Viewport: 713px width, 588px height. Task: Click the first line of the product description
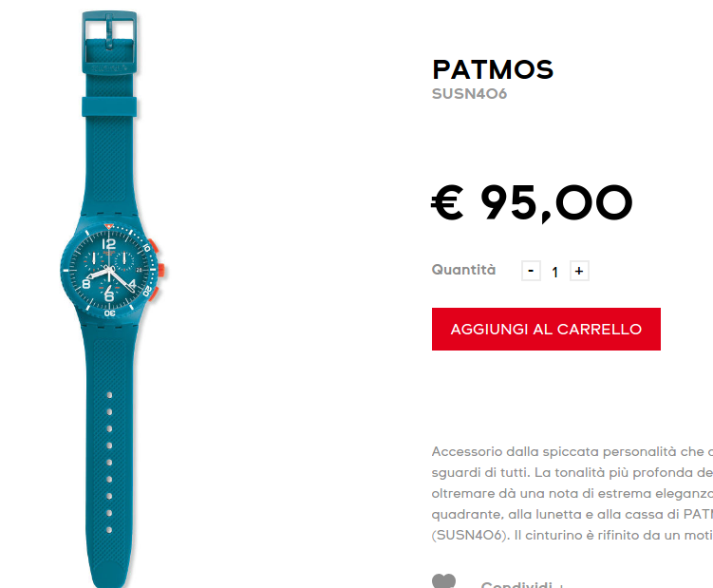pyautogui.click(x=572, y=451)
